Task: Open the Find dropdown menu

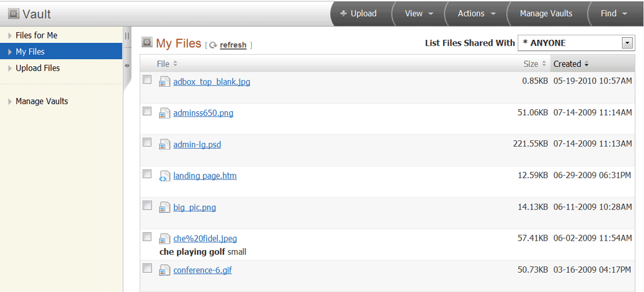Action: coord(614,14)
